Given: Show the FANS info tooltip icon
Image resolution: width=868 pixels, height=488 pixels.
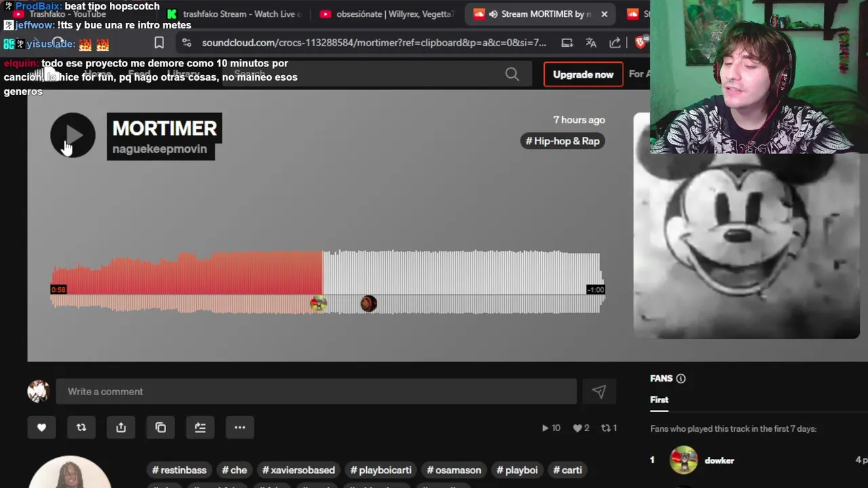Looking at the screenshot, I should (681, 379).
